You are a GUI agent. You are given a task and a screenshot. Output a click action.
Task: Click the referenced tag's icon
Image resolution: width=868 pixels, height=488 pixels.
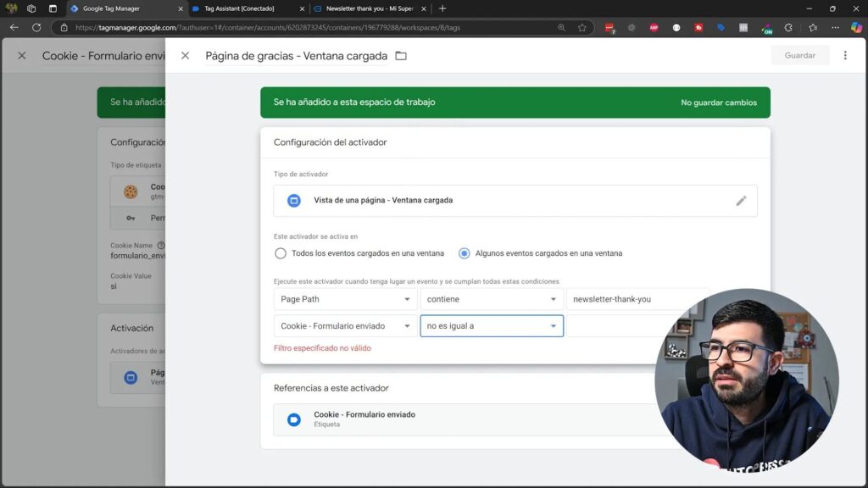[294, 419]
